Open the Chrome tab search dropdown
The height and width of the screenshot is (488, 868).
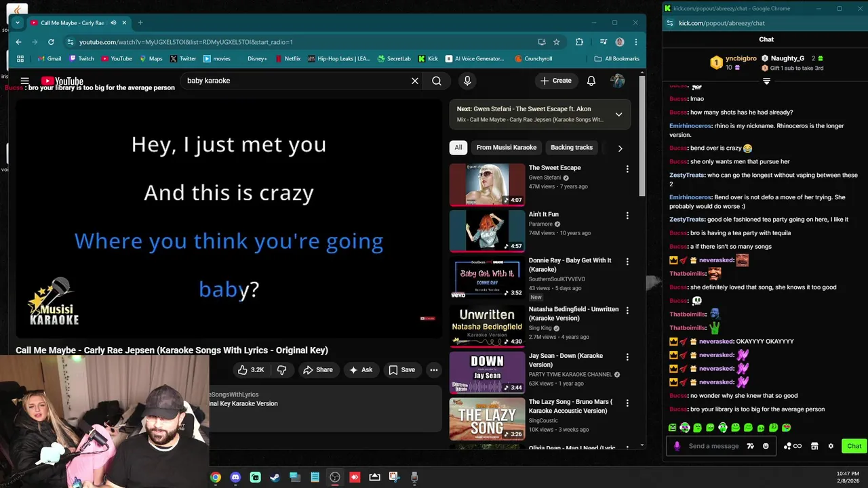click(17, 22)
